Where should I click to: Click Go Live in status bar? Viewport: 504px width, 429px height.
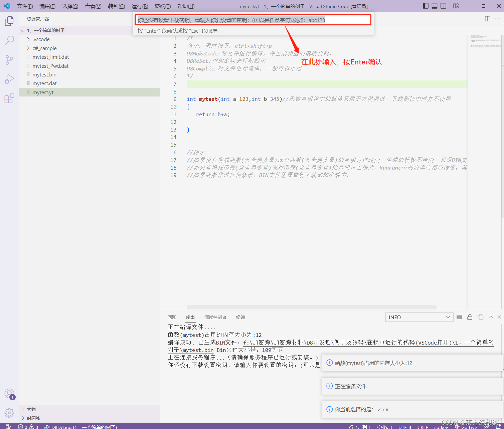[x=466, y=427]
